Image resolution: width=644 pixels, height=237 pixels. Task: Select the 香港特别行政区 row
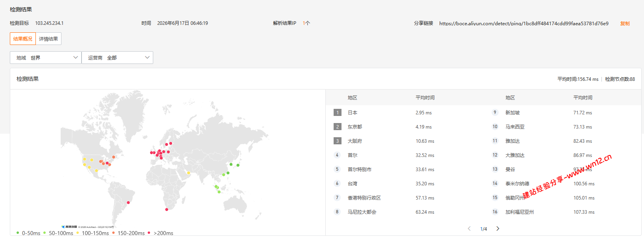[405, 198]
